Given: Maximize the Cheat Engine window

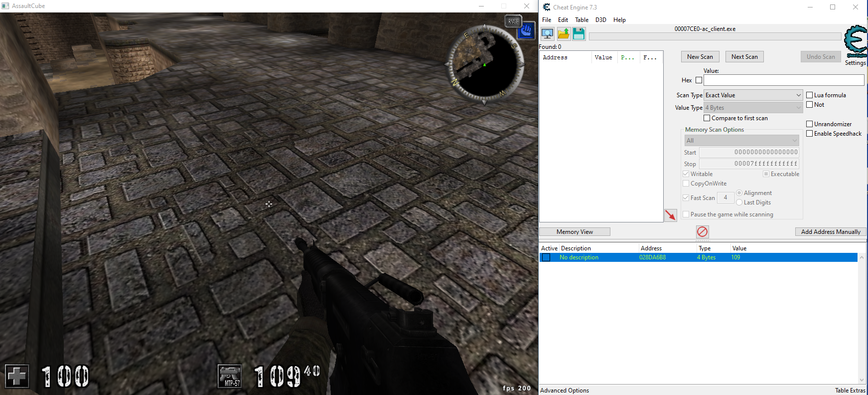Looking at the screenshot, I should (x=833, y=7).
